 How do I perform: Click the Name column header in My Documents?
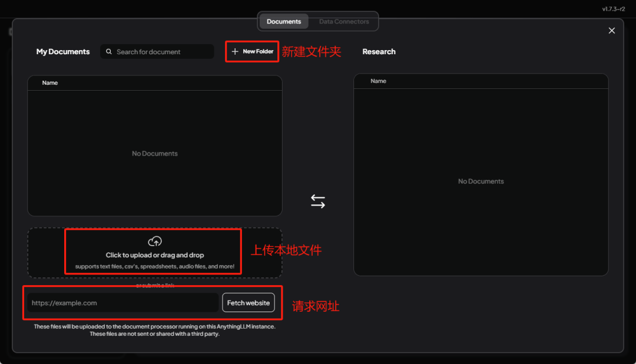[x=50, y=83]
